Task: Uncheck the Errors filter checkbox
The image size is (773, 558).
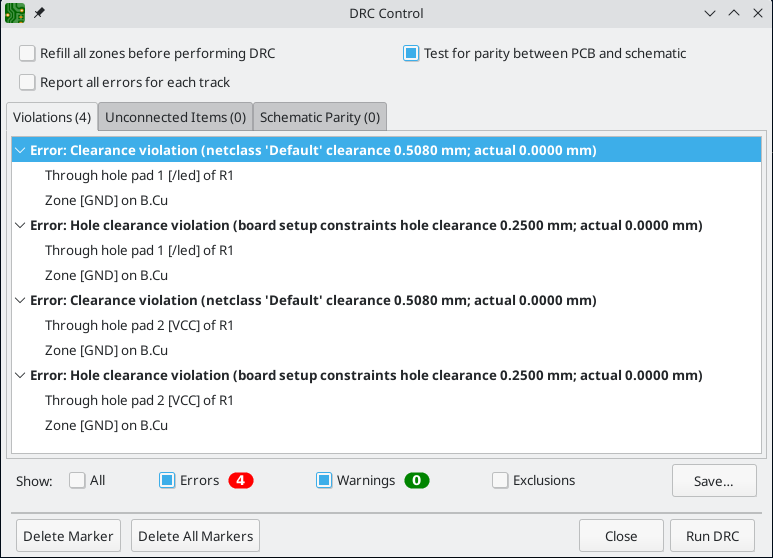Action: [168, 481]
